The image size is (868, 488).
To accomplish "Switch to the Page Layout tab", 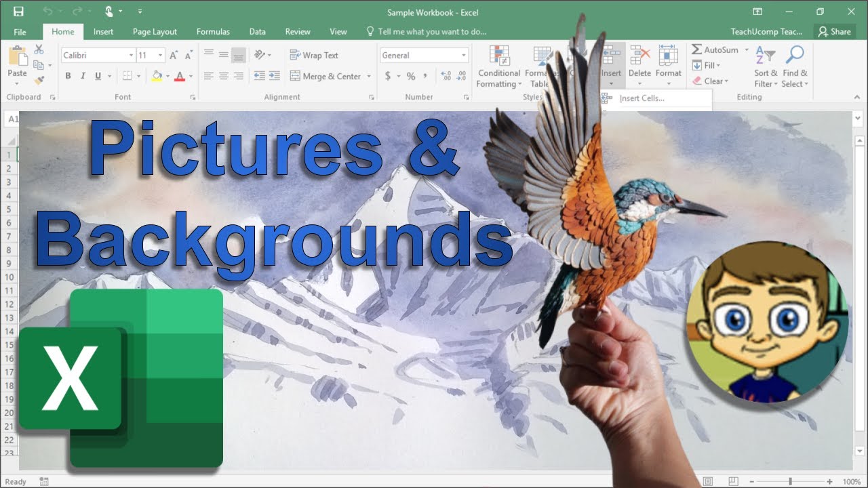I will pos(155,32).
